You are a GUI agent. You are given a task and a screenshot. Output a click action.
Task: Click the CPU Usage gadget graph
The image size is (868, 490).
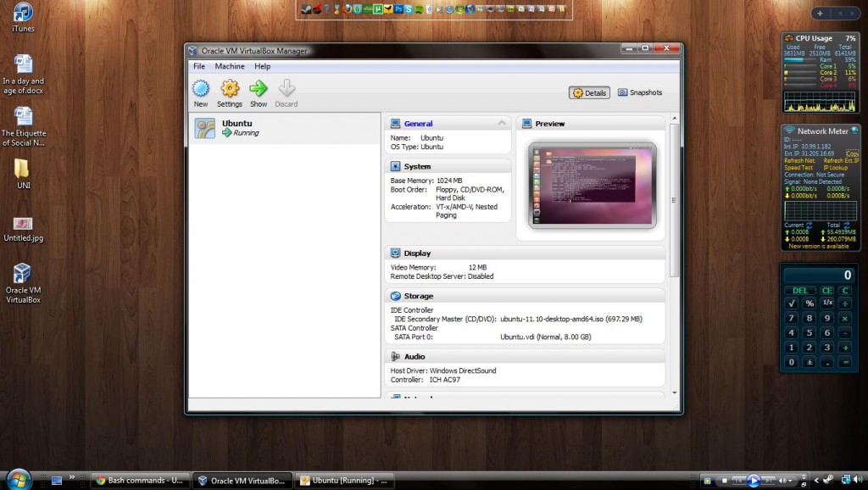(x=820, y=101)
